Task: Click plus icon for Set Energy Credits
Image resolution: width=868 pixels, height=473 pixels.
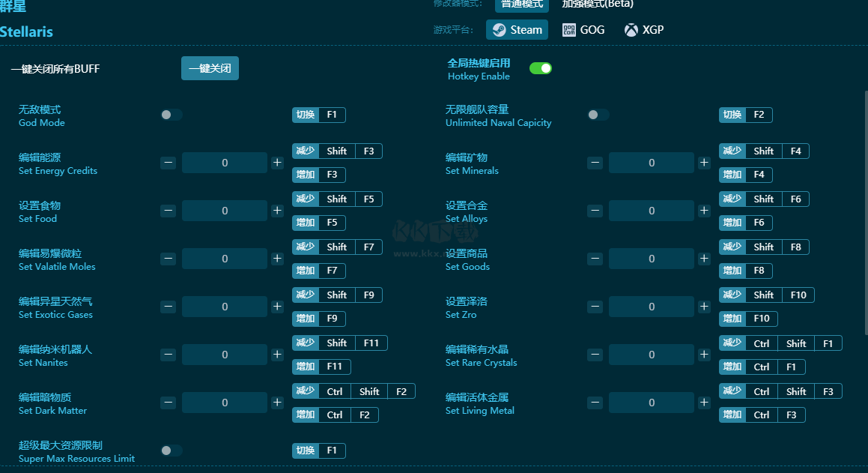Action: point(277,163)
